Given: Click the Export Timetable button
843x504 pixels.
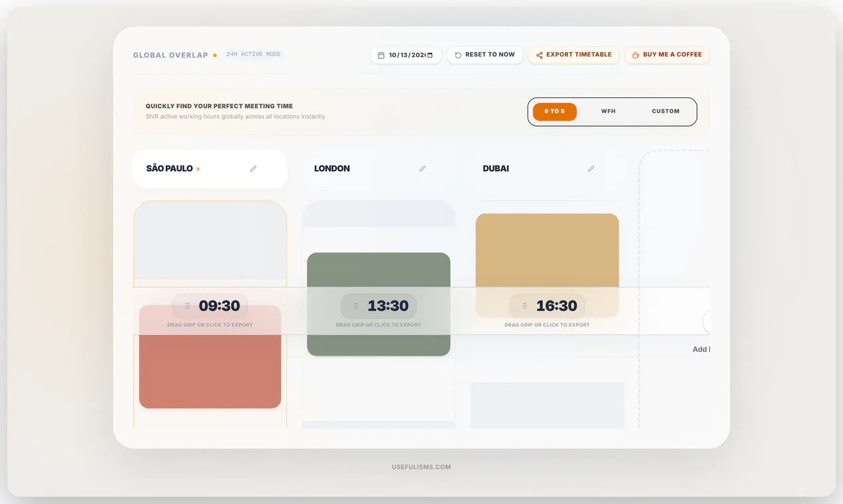Looking at the screenshot, I should pyautogui.click(x=574, y=54).
